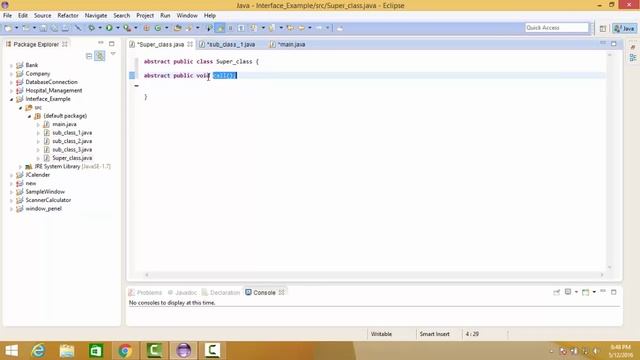This screenshot has height=360, width=640.
Task: Collapse the src folder
Action: point(20,108)
